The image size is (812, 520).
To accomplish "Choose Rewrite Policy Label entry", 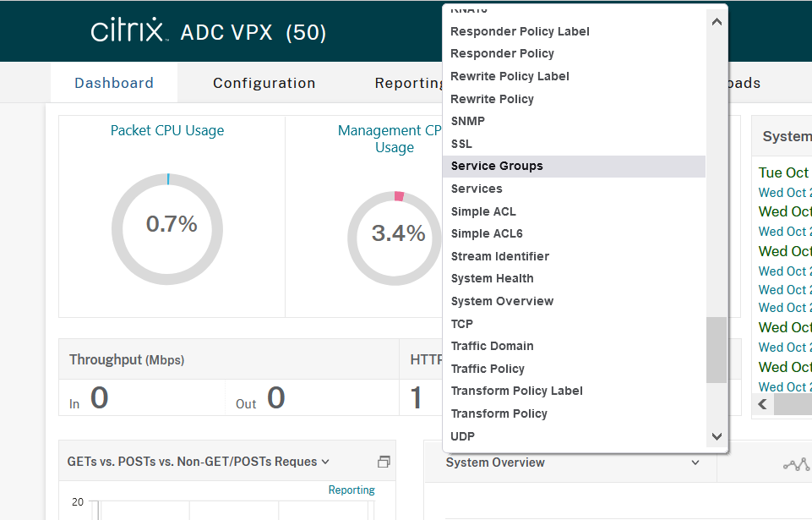I will click(510, 76).
